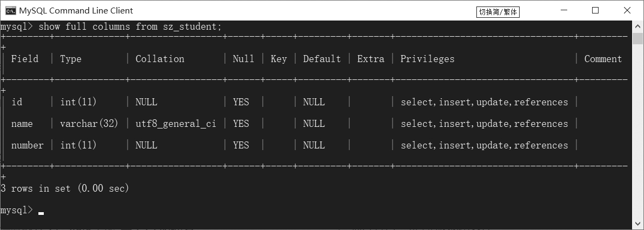This screenshot has width=644, height=230.
Task: Click the number field row entry
Action: point(28,145)
